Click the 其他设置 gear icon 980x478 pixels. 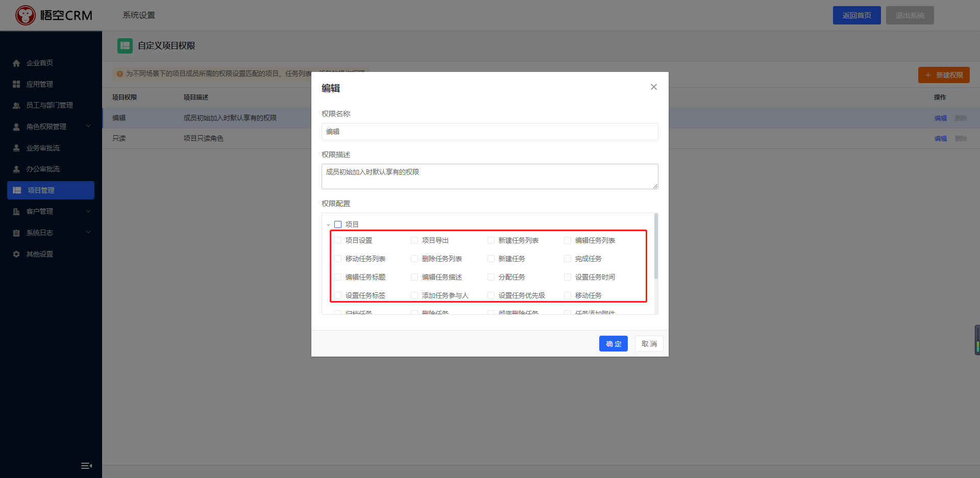pyautogui.click(x=16, y=254)
